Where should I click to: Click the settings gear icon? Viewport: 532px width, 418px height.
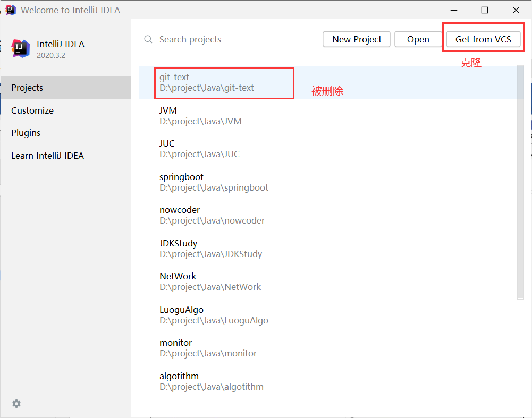[x=16, y=404]
